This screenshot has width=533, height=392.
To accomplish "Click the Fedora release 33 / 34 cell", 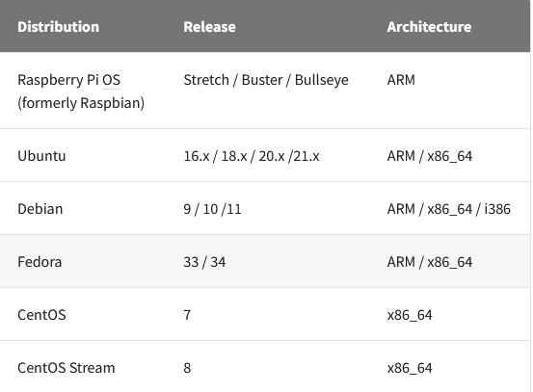I will point(204,262).
